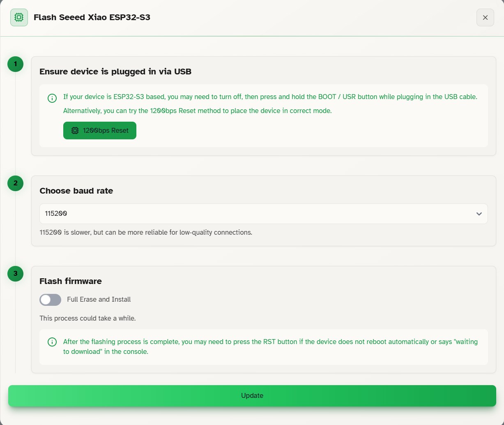Close the Flash Seeed Xiao dialog
Image resolution: width=504 pixels, height=425 pixels.
[485, 18]
